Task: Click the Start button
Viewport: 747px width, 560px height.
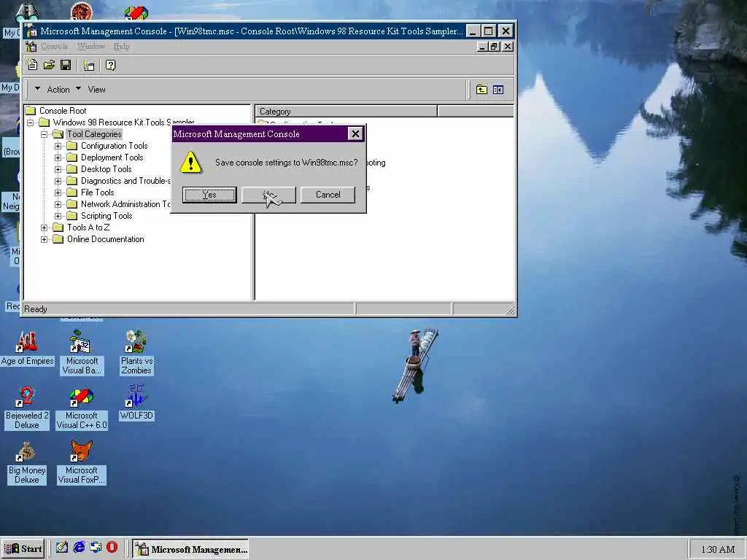Action: click(x=23, y=548)
